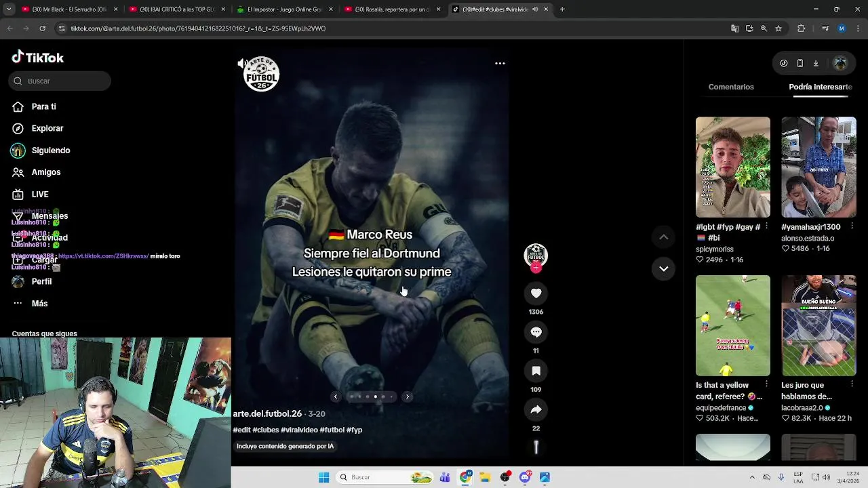Select the Podría interesarte tab
Viewport: 868px width, 488px height.
[x=821, y=87]
